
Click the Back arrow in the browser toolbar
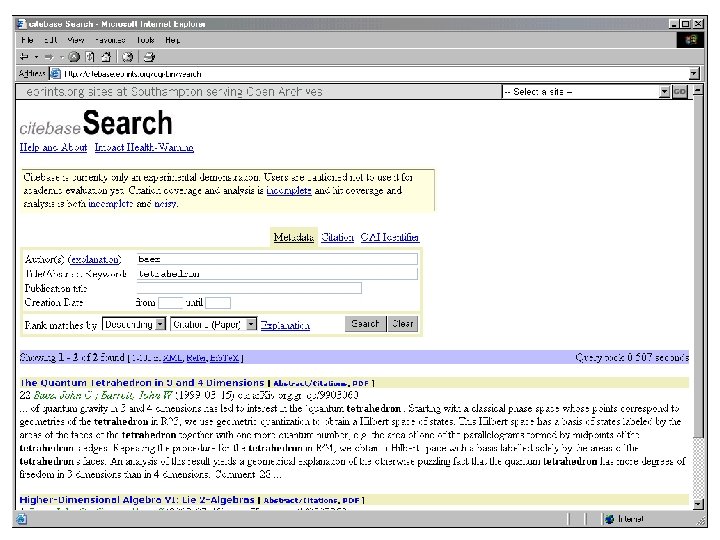point(24,57)
